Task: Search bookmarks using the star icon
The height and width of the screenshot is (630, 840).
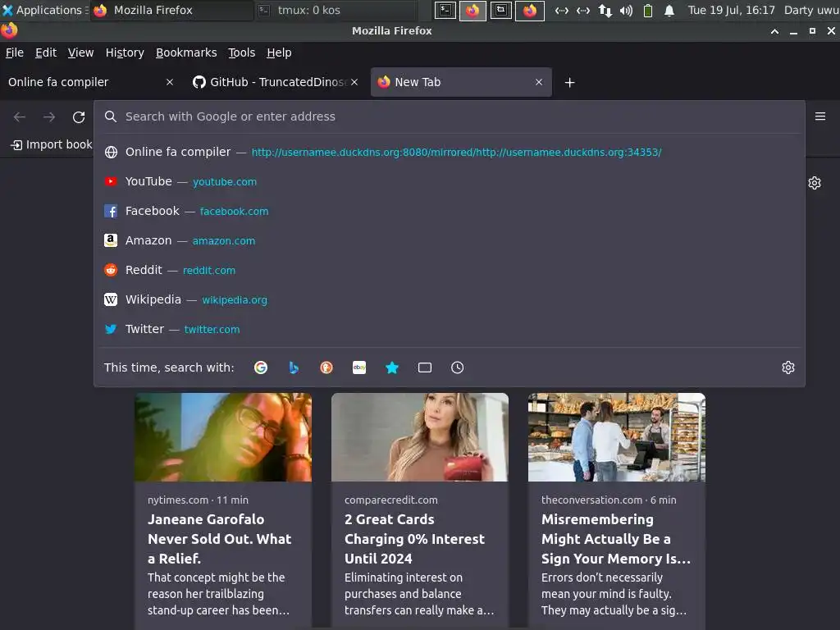Action: tap(392, 367)
